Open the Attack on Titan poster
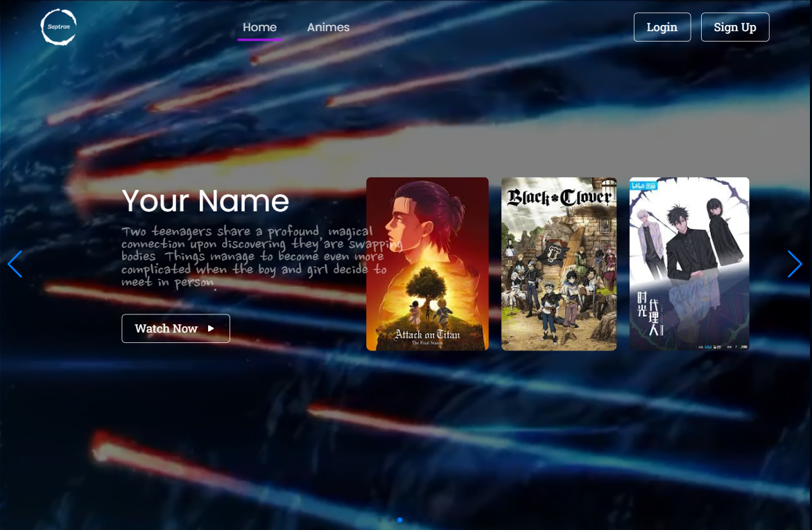Image resolution: width=812 pixels, height=530 pixels. click(427, 264)
